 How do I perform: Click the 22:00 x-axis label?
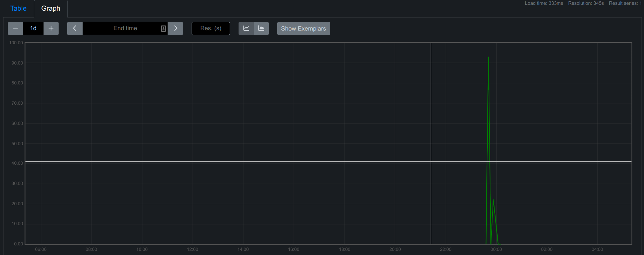tap(446, 250)
